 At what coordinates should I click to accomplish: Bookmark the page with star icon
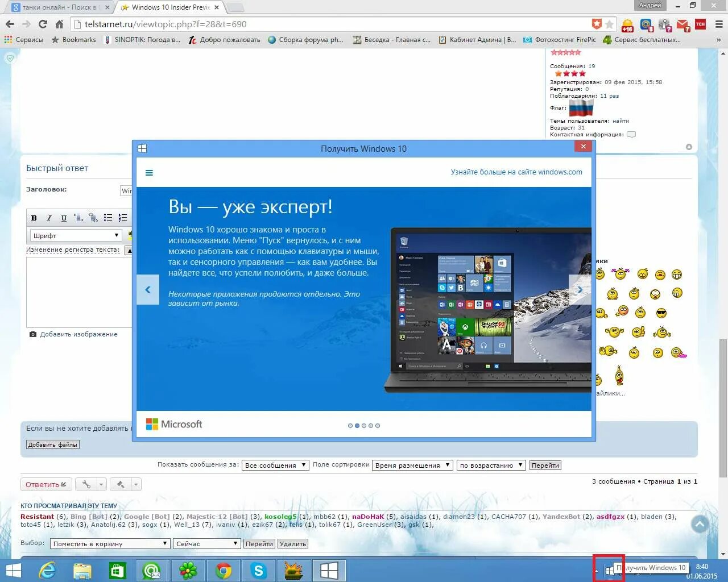click(609, 24)
